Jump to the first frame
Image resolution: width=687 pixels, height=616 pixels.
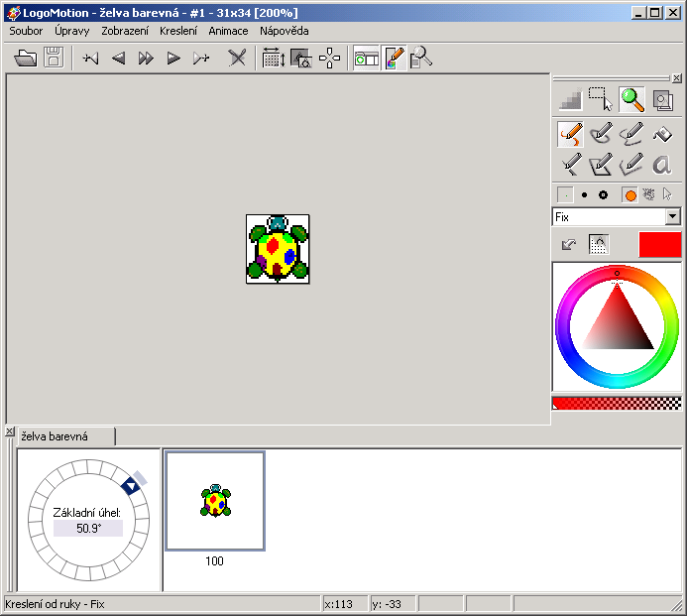pos(90,59)
